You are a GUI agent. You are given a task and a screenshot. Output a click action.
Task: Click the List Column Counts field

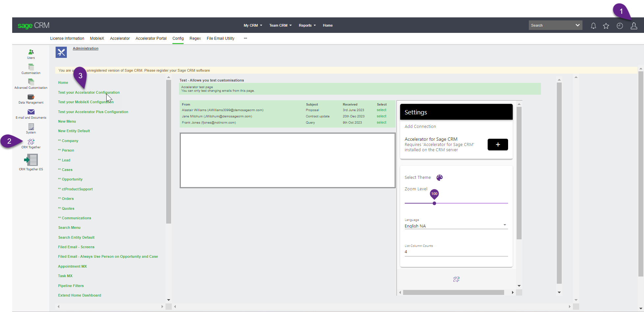[456, 252]
